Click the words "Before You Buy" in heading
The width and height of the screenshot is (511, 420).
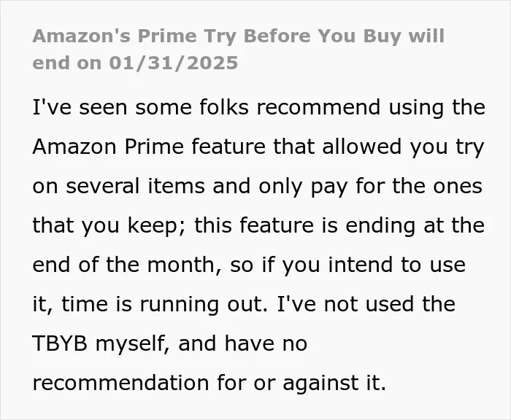click(x=322, y=36)
